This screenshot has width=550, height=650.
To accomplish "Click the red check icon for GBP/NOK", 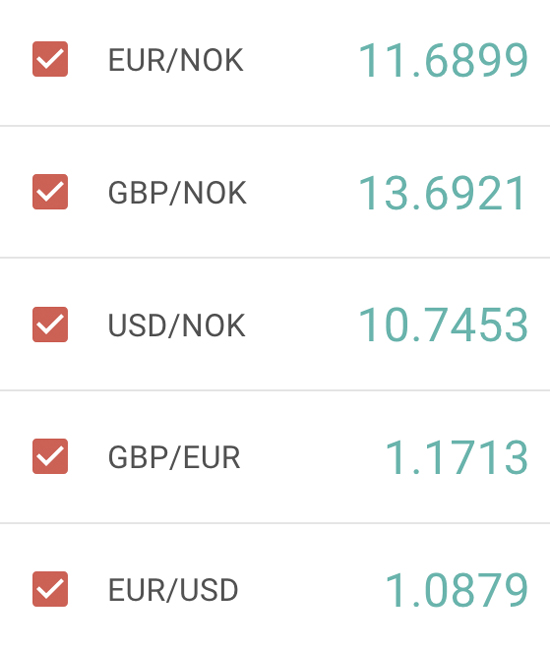I will [x=50, y=192].
